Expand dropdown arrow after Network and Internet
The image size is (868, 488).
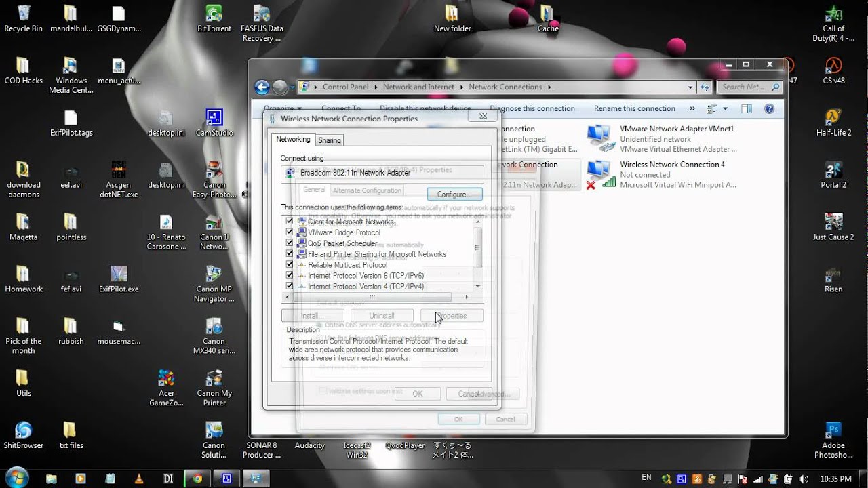tap(462, 87)
